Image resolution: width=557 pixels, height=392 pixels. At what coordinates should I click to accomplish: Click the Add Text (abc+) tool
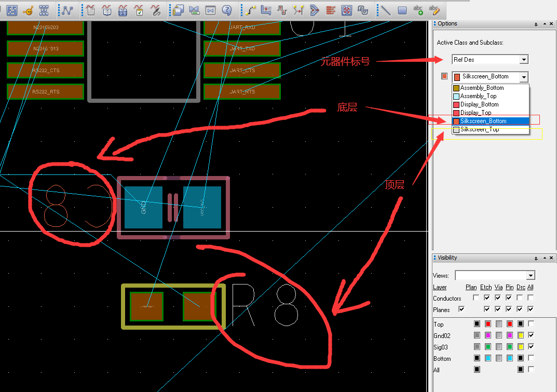click(418, 10)
